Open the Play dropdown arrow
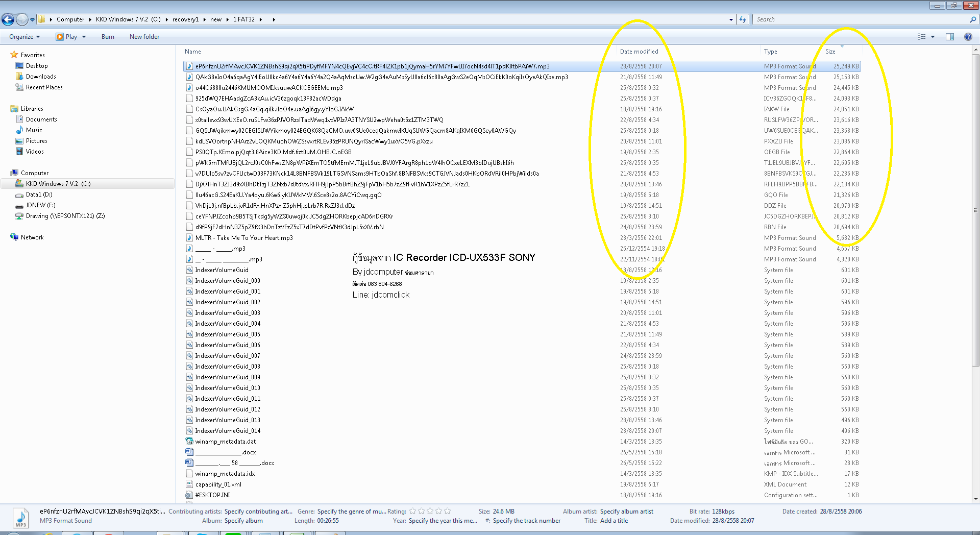The width and height of the screenshot is (980, 535). click(x=84, y=37)
